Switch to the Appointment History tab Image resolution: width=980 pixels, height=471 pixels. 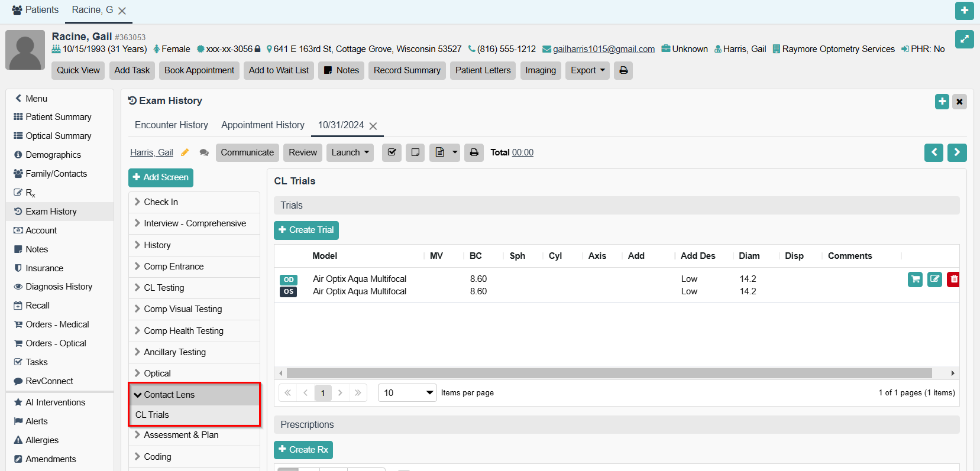263,125
